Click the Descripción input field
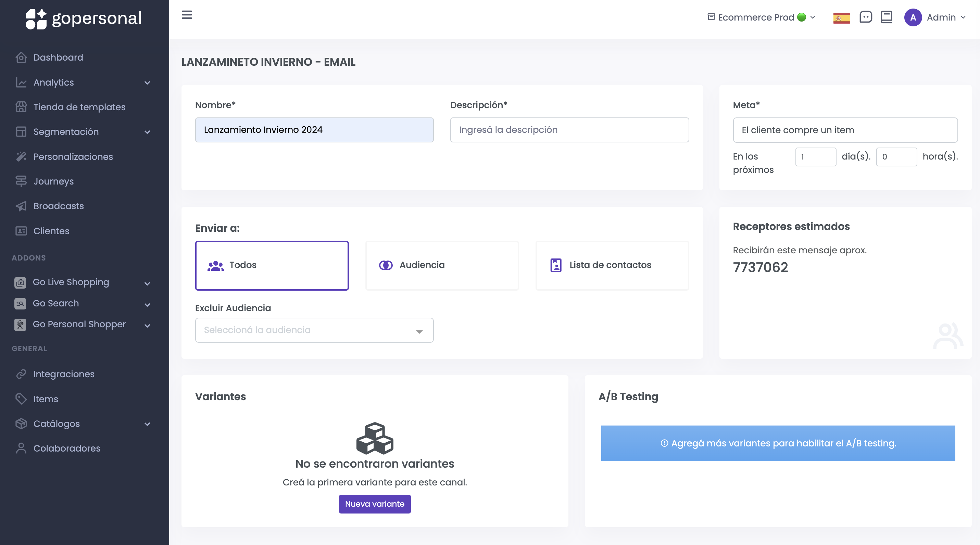 [569, 130]
